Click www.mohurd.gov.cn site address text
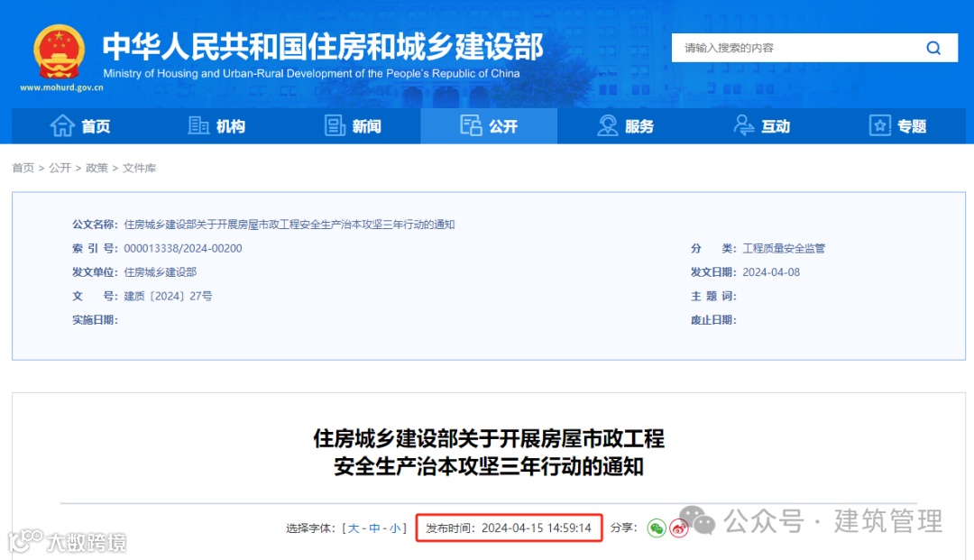The height and width of the screenshot is (560, 974). 61,87
